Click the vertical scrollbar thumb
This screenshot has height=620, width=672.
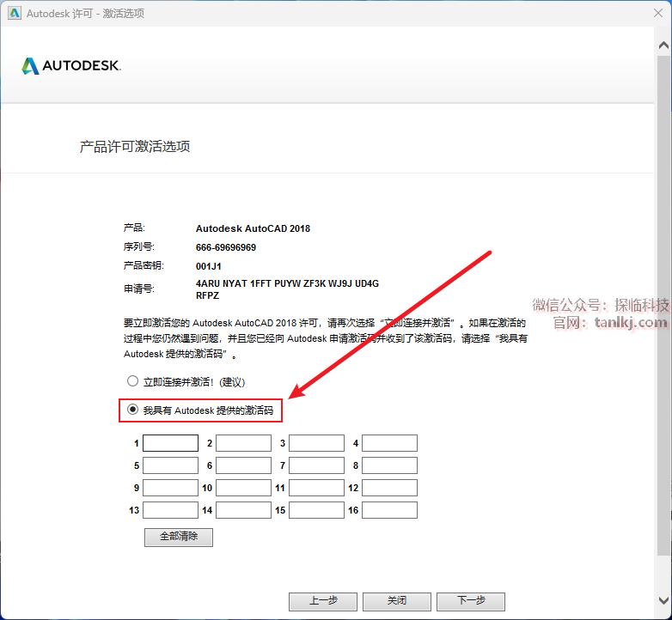pos(663,305)
